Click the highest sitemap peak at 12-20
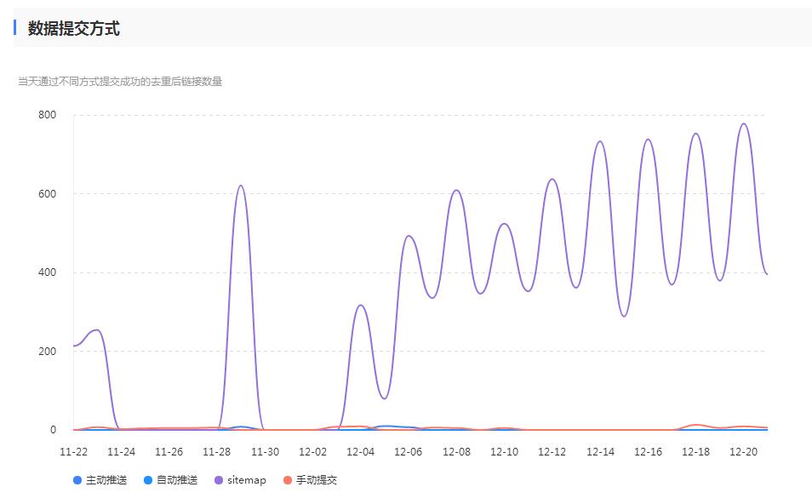 (744, 123)
